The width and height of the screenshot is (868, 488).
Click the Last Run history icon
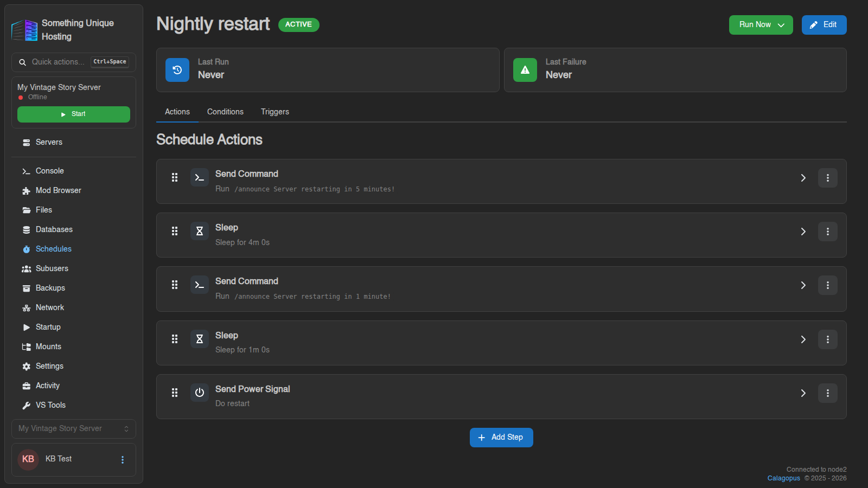coord(177,70)
